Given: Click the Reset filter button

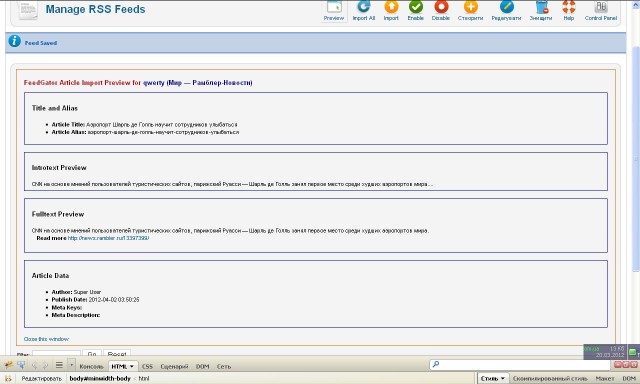Looking at the screenshot, I should coord(117,353).
